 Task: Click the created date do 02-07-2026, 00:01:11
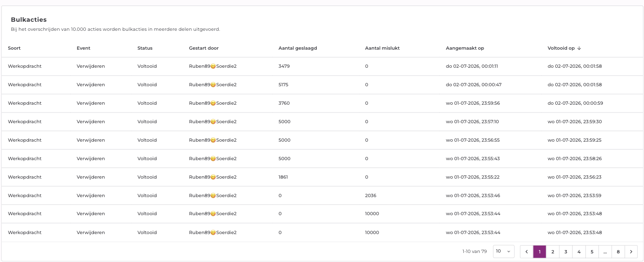tap(472, 66)
